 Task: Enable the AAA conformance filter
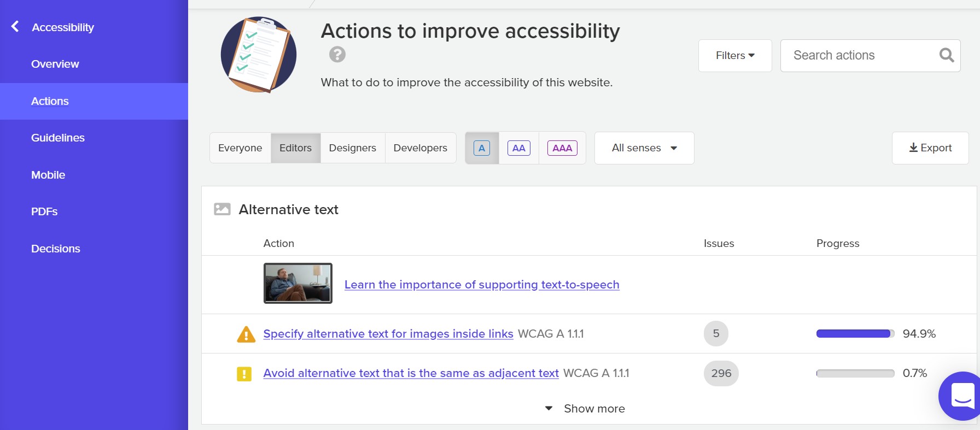(562, 148)
